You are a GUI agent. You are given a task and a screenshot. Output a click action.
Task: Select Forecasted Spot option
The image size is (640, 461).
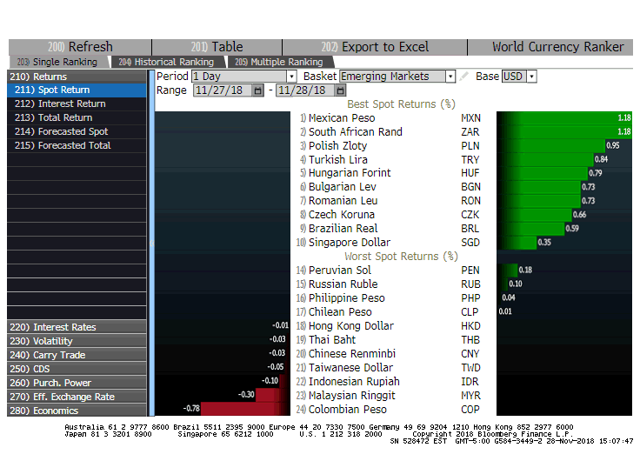[77, 131]
